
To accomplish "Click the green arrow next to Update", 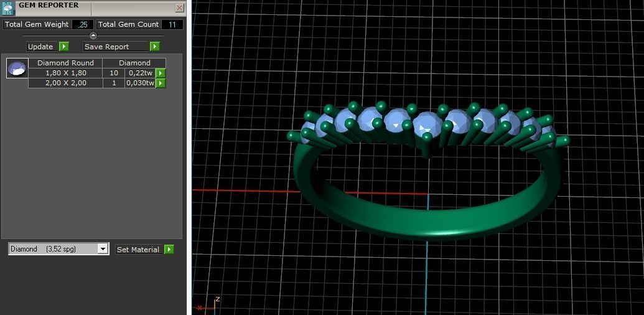I will click(x=63, y=47).
